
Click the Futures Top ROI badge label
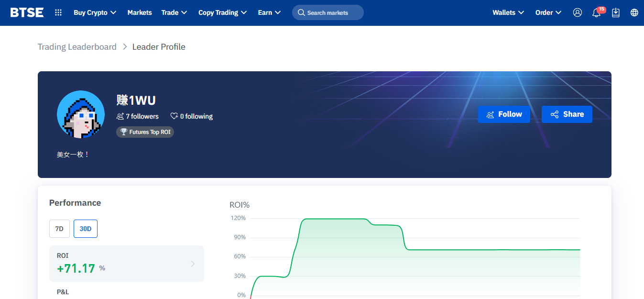tap(150, 132)
